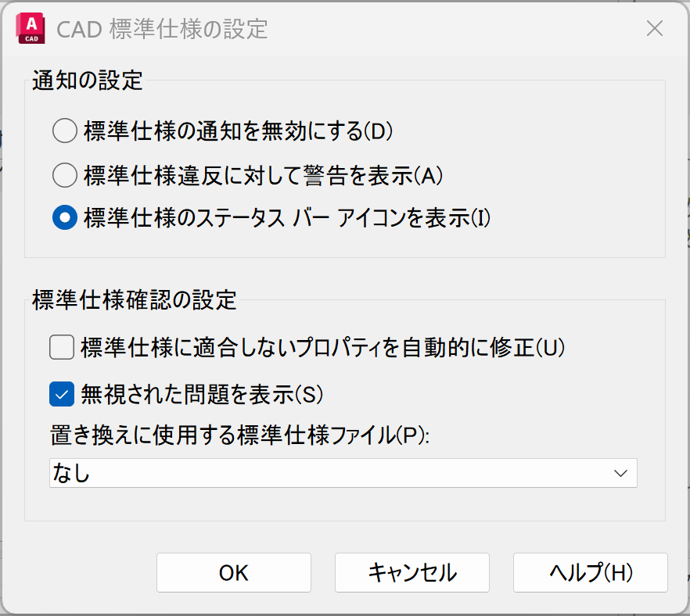Choose 標準仕様違反に対して警告を表示(A) radio option
This screenshot has width=690, height=616.
64,175
